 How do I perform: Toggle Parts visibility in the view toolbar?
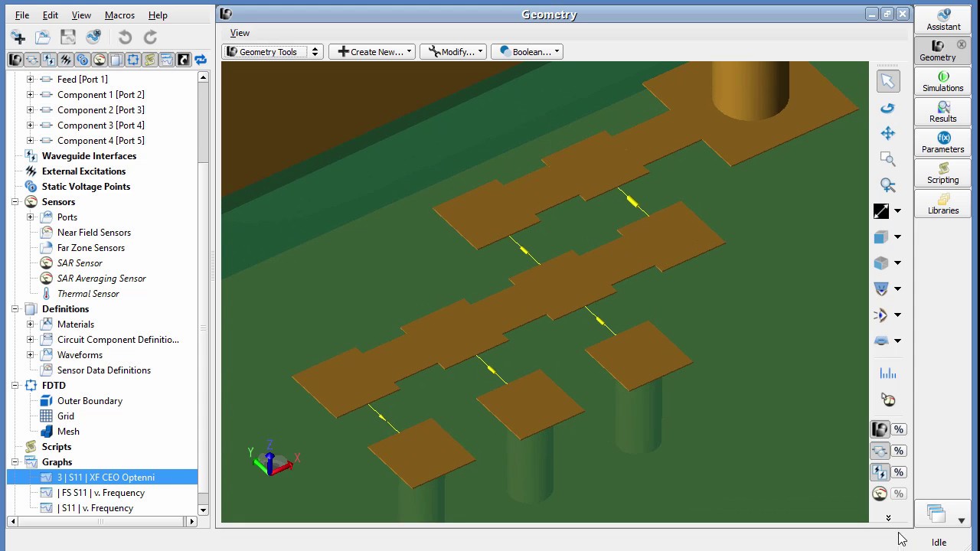pyautogui.click(x=880, y=429)
